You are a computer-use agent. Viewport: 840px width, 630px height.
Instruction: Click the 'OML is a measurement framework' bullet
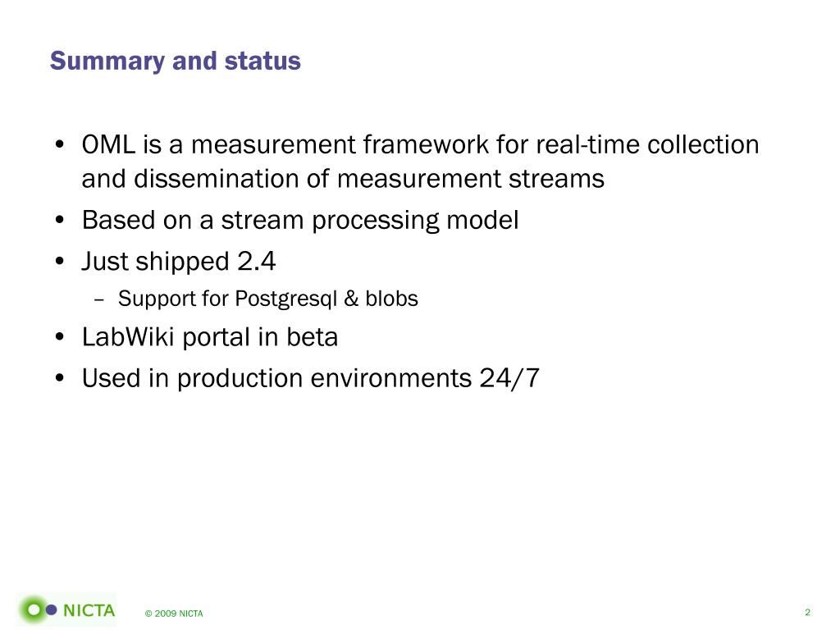[x=420, y=144]
